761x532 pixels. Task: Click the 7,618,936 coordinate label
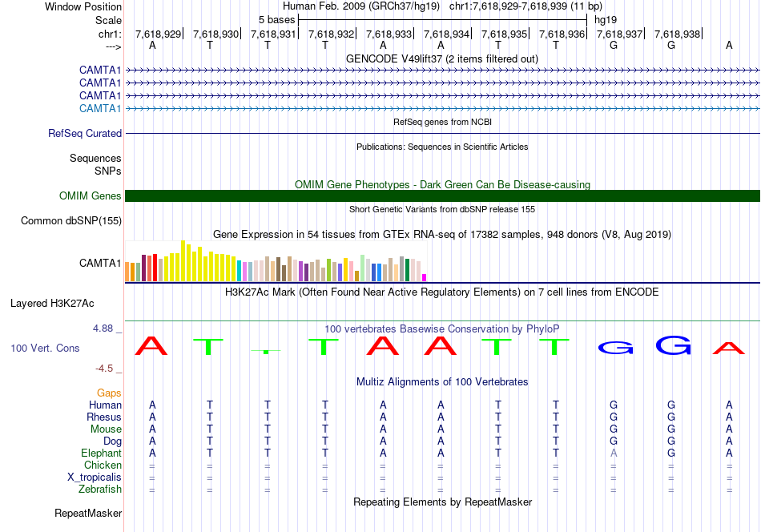(562, 34)
